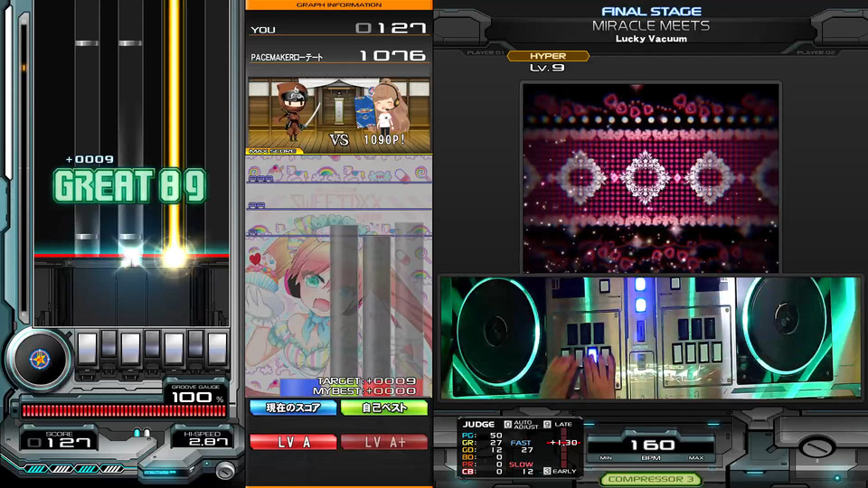Click the white indicator light above score panel
This screenshot has width=868, height=488.
(x=146, y=432)
